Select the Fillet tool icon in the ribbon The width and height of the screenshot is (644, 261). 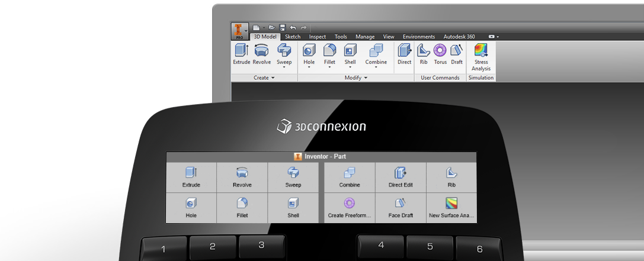[329, 51]
